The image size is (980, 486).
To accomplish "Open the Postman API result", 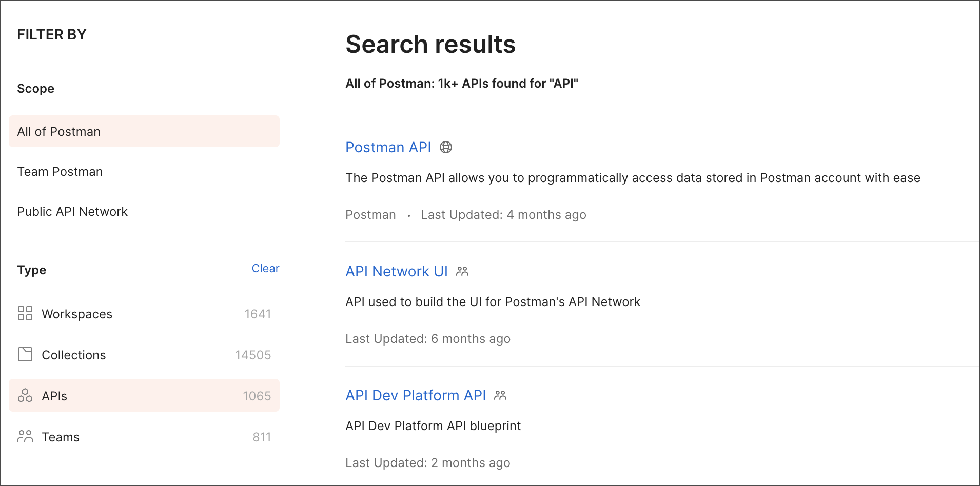I will pos(388,147).
